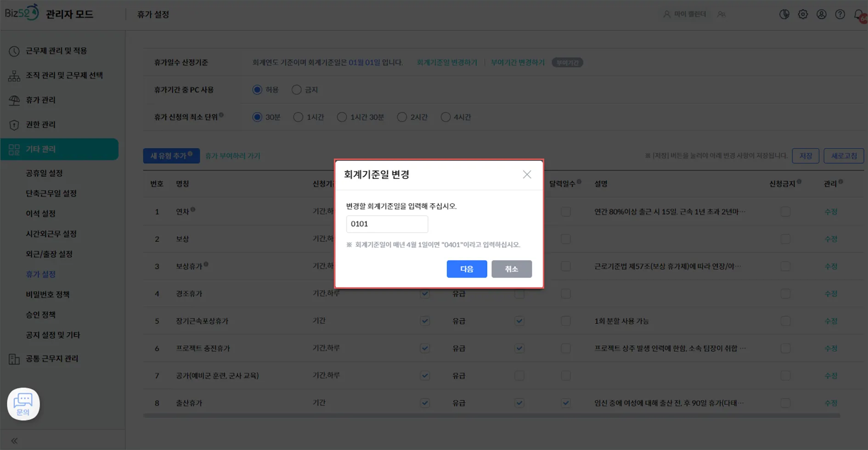Collapse the sidebar with double-chevron arrow
The image size is (868, 450).
(14, 441)
